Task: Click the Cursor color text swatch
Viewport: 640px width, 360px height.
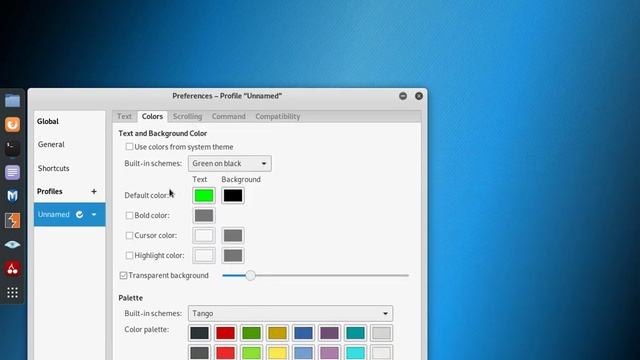Action: [204, 236]
